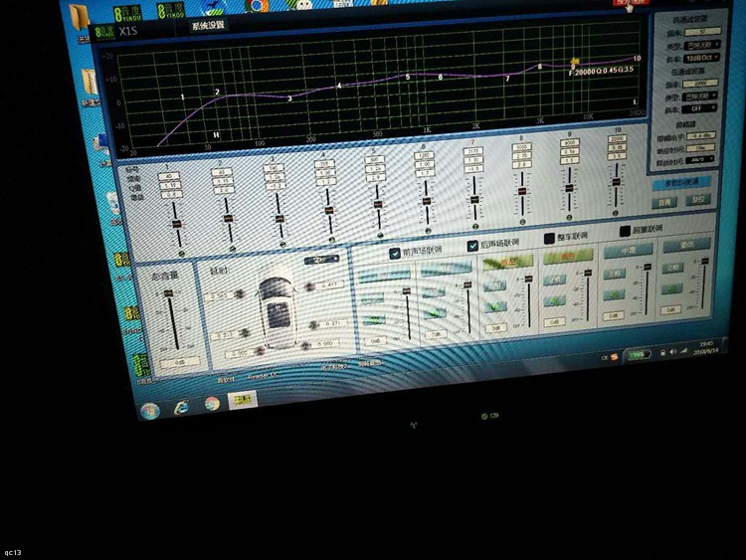Select the yellow EQ node 9 marker
This screenshot has width=746, height=560.
pyautogui.click(x=573, y=65)
